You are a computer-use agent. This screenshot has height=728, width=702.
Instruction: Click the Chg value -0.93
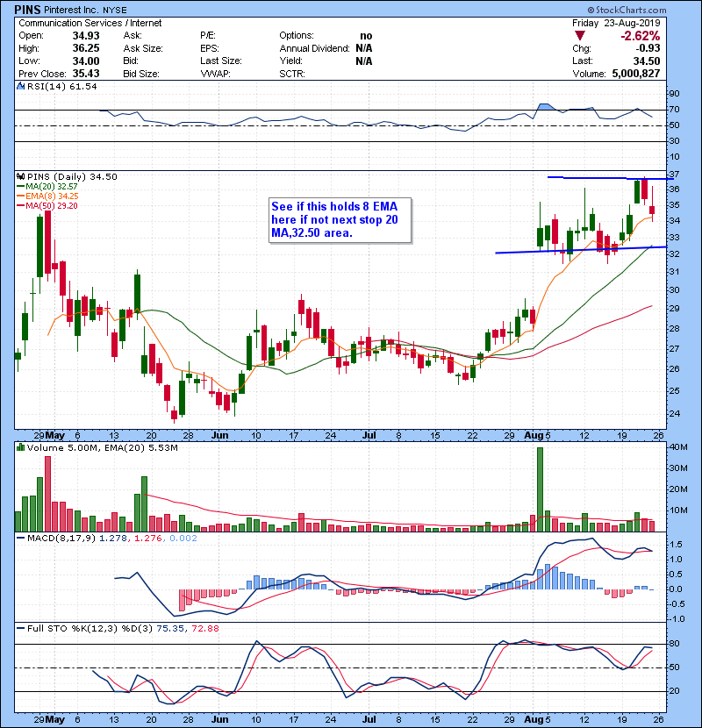(648, 48)
